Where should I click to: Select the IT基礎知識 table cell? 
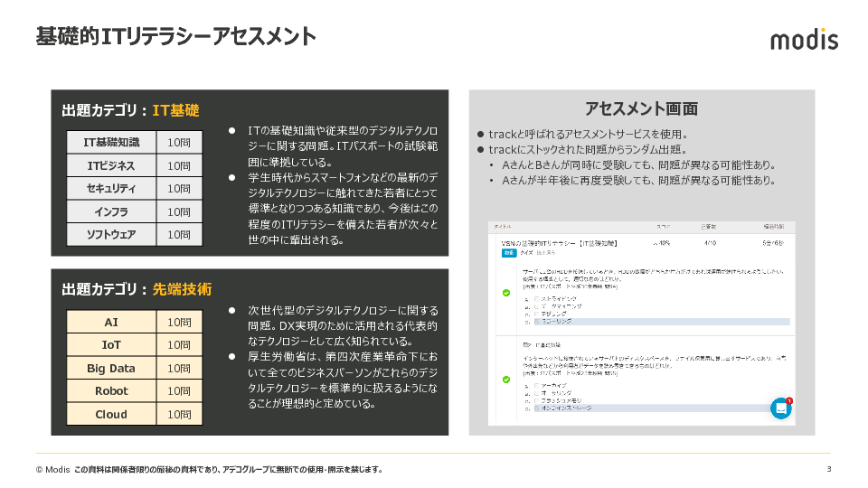[x=111, y=143]
